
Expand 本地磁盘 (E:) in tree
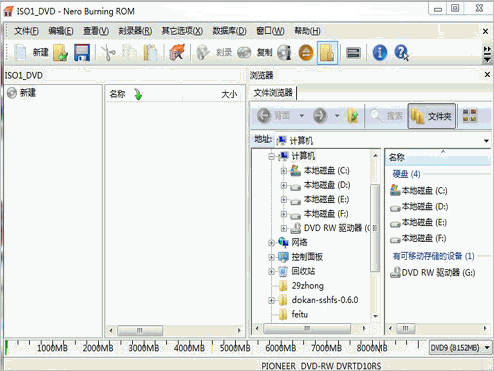click(x=284, y=199)
